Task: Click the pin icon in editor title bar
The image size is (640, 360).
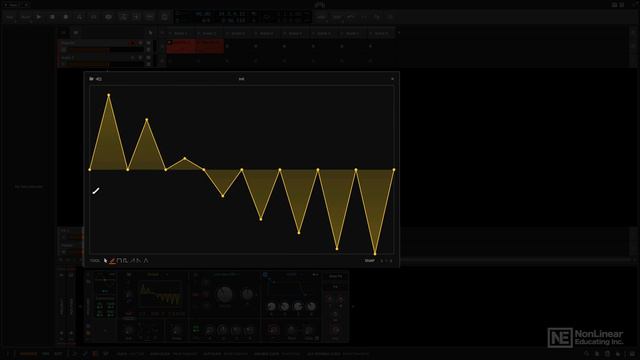Action: click(91, 79)
